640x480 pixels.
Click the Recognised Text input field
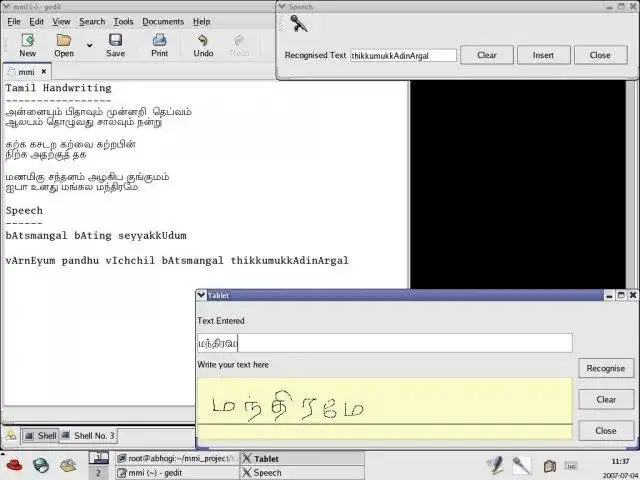tap(403, 56)
